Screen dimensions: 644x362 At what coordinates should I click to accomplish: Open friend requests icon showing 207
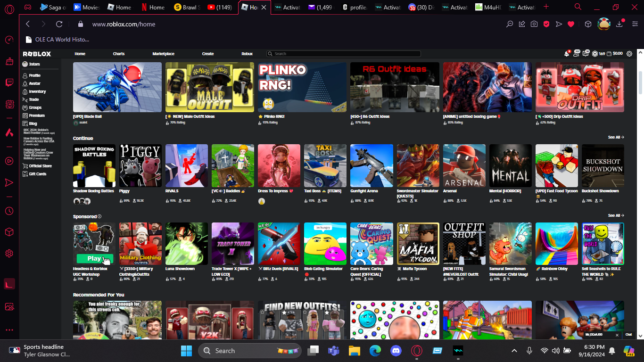pos(576,54)
